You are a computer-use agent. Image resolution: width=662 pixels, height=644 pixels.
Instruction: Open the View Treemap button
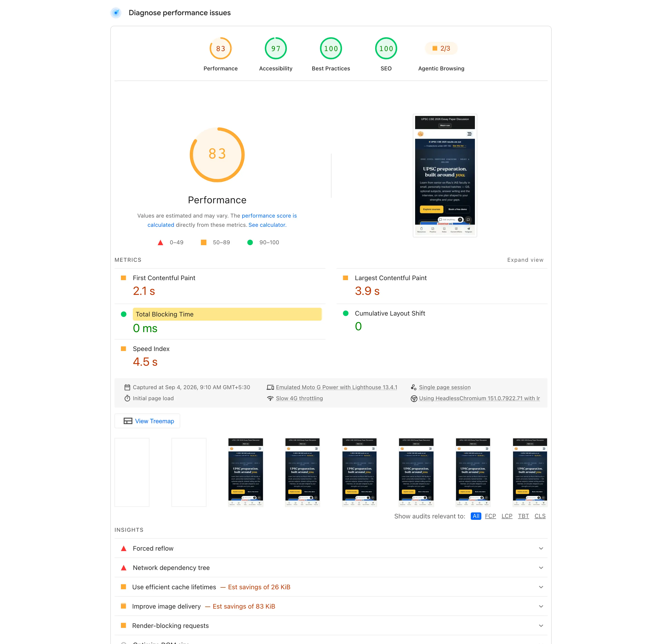[x=147, y=421]
